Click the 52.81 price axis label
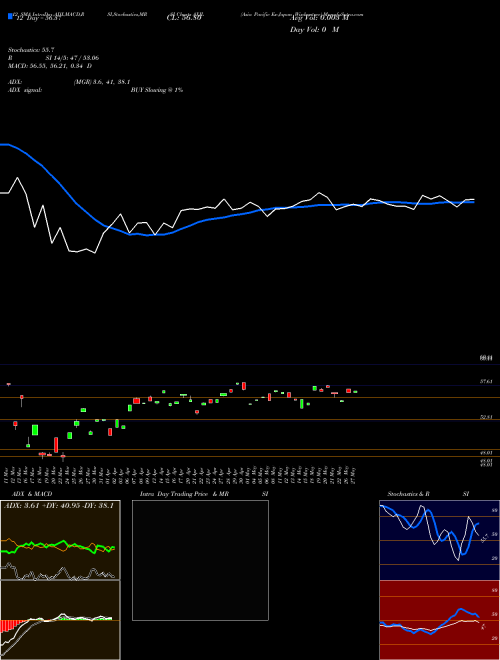The height and width of the screenshot is (660, 500). coord(486,417)
